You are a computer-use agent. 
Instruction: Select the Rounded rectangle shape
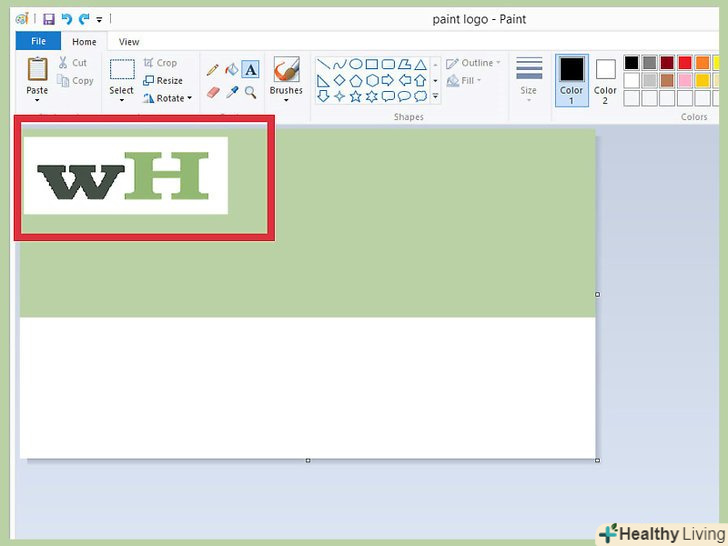pyautogui.click(x=388, y=64)
